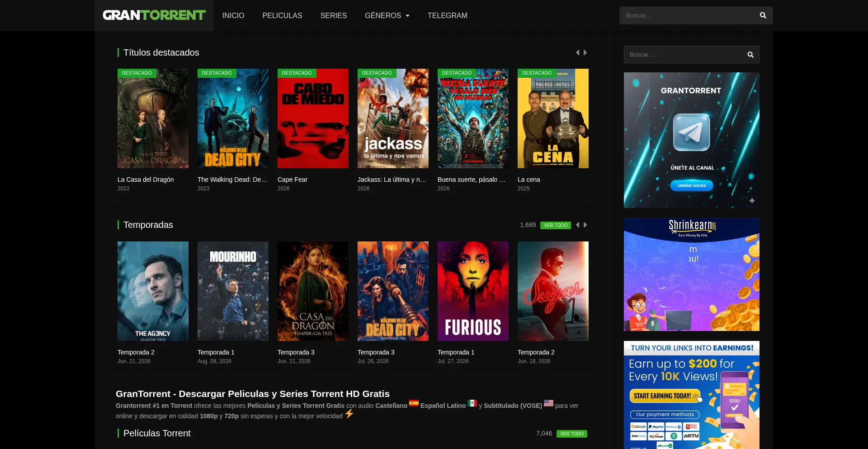Click the Payoneer payment icon in the ad
Image resolution: width=868 pixels, height=449 pixels.
point(656,436)
